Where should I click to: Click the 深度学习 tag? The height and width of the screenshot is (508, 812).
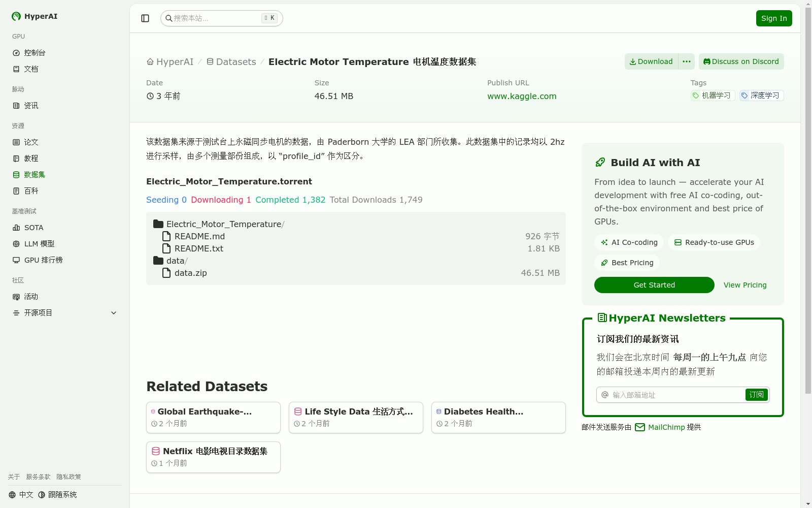pos(761,96)
